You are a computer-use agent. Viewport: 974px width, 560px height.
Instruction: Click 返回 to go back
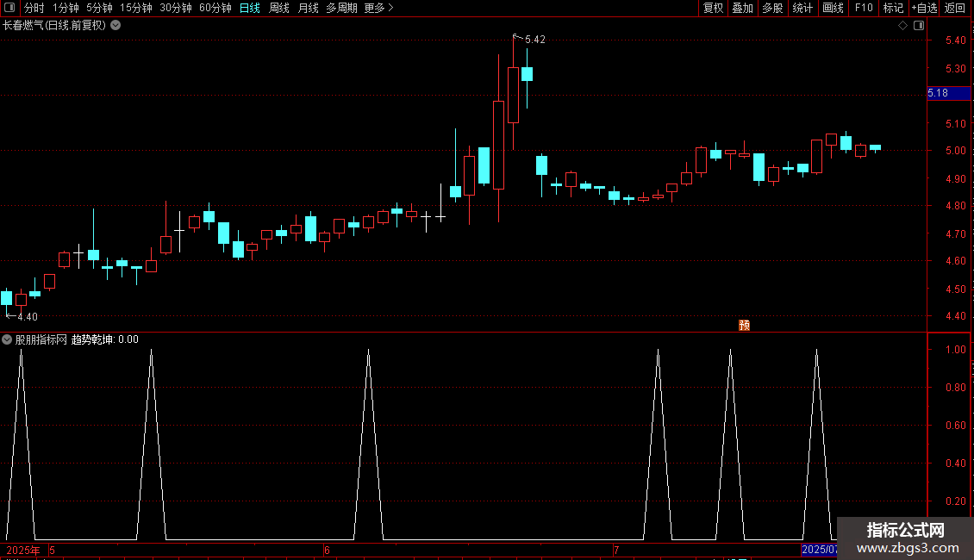[x=955, y=8]
